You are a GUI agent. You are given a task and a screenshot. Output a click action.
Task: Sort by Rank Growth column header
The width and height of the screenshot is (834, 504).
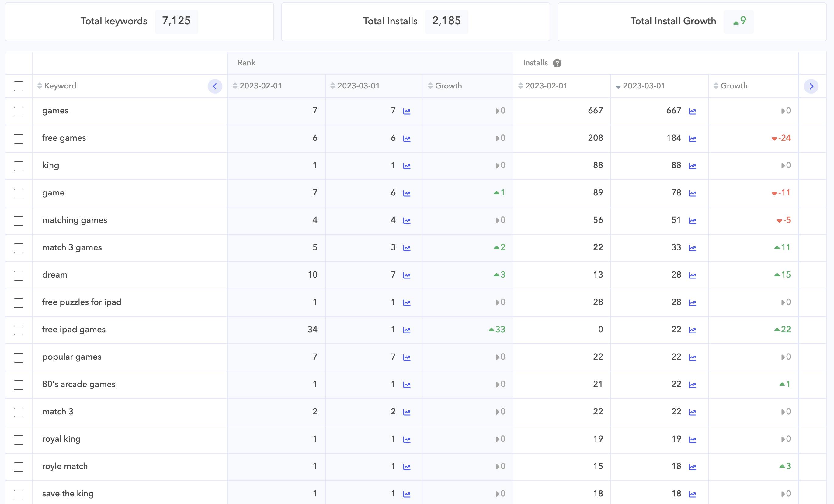[448, 86]
